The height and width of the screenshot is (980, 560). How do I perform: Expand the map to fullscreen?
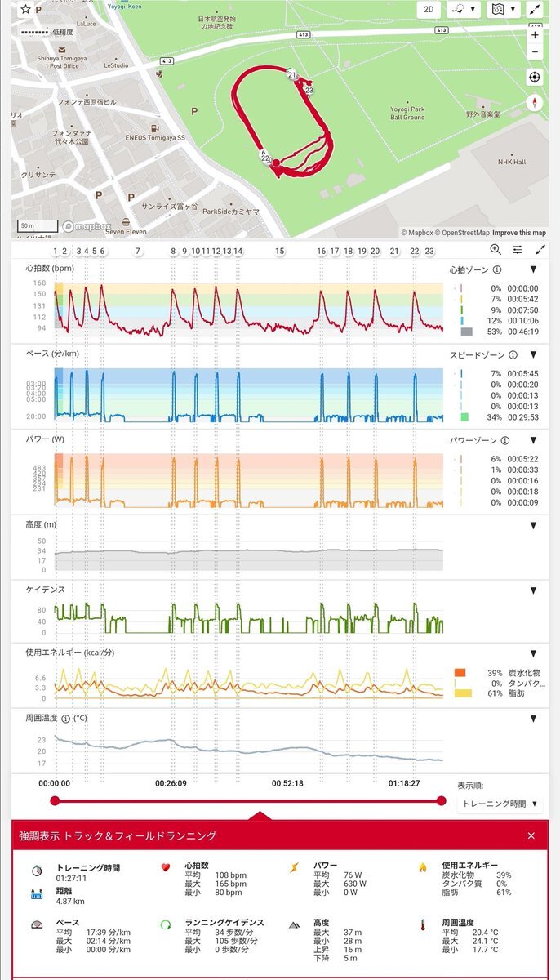coord(535,10)
